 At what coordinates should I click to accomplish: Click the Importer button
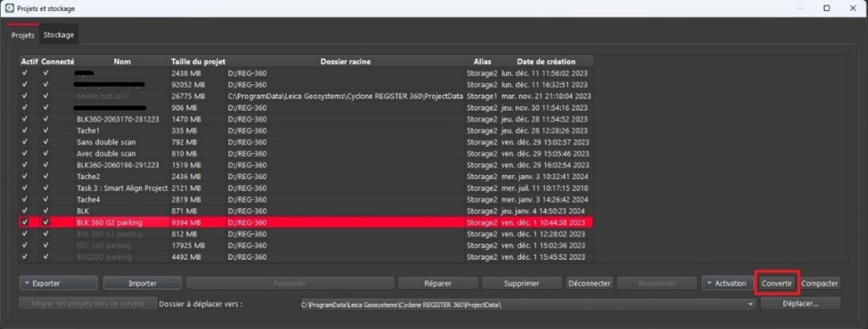142,283
